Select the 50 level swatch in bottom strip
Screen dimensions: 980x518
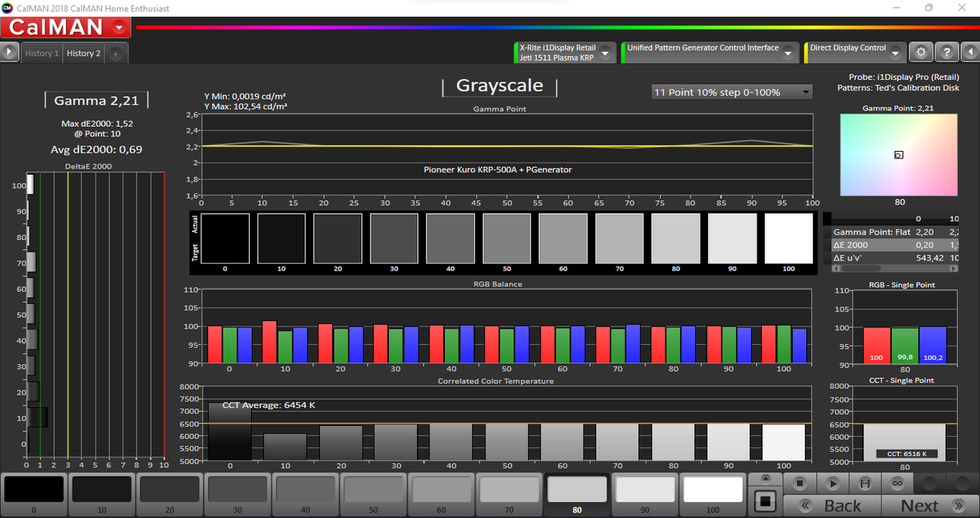click(x=373, y=495)
